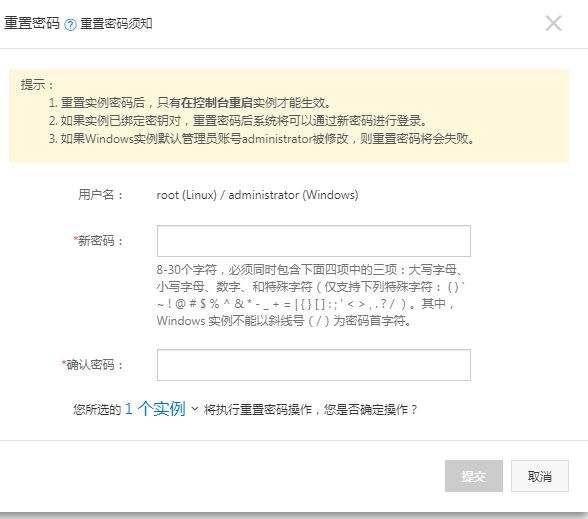Click the 用户名 label

pos(100,195)
